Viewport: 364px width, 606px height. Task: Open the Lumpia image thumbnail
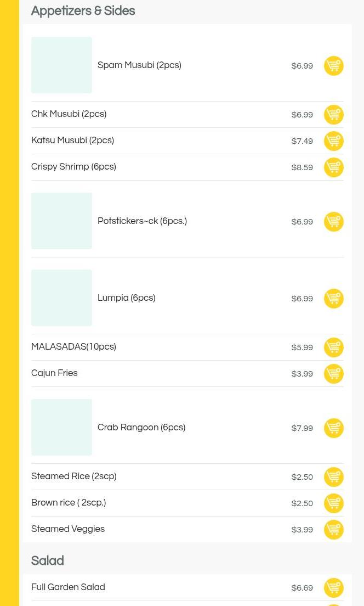(62, 298)
